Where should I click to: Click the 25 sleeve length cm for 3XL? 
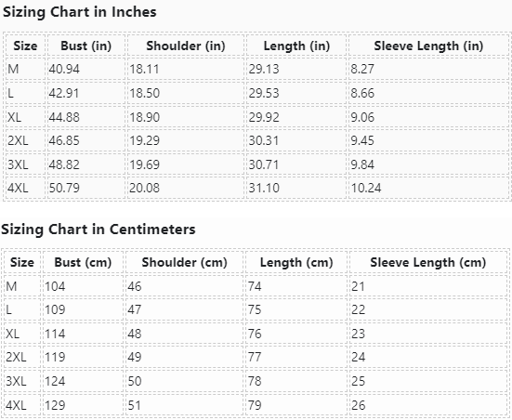coord(358,381)
